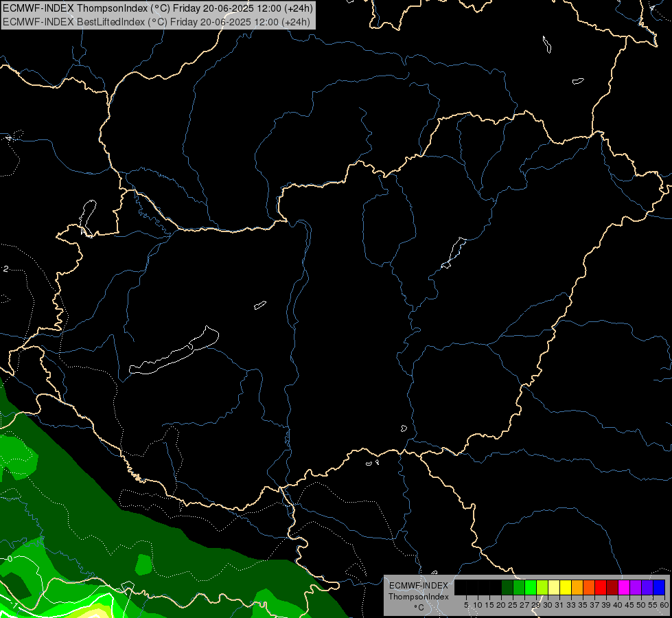
Task: Click the legend tick value '33'
Action: [571, 605]
